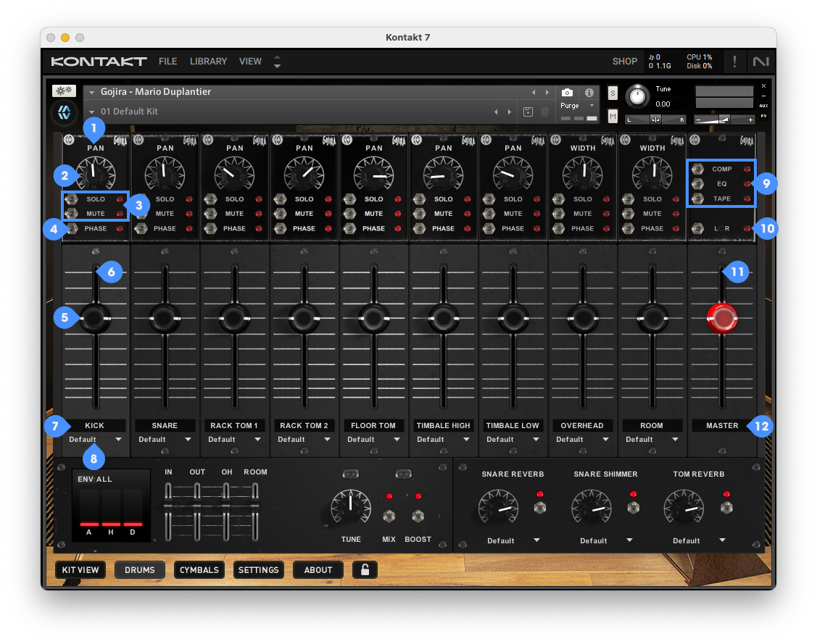Click the SHOP button
Viewport: 817px width, 644px height.
pyautogui.click(x=624, y=62)
